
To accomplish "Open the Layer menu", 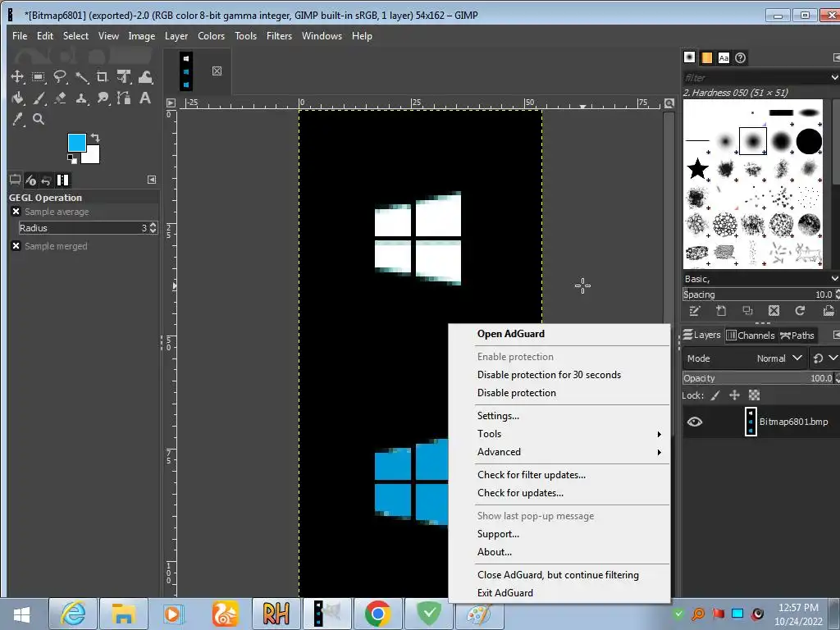I will coord(176,36).
